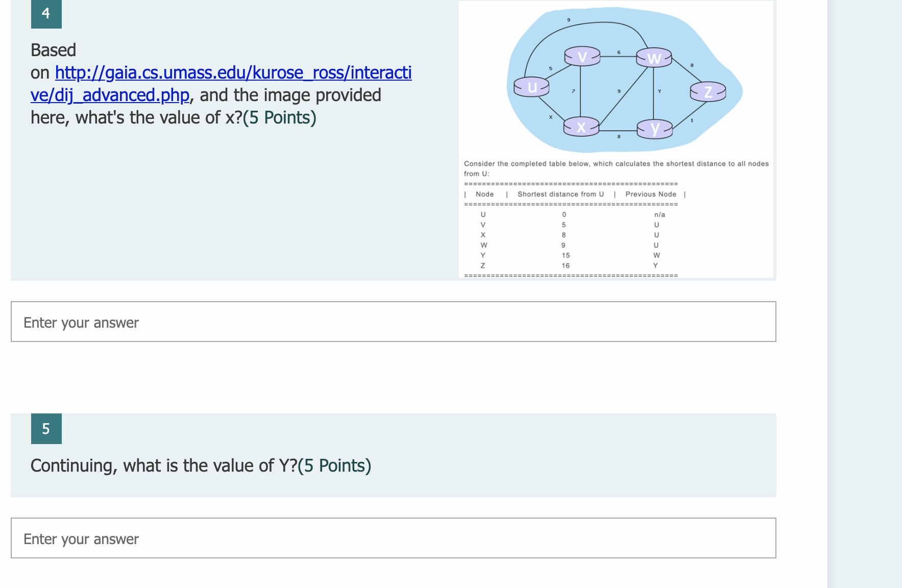Click the 'Consider the completed table' caption
The image size is (902, 588).
(x=615, y=164)
